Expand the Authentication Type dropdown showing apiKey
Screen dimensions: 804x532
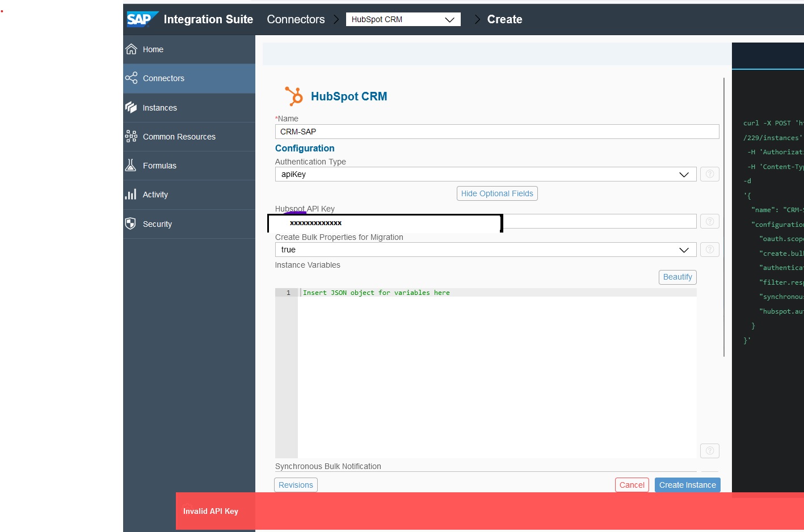click(x=684, y=174)
